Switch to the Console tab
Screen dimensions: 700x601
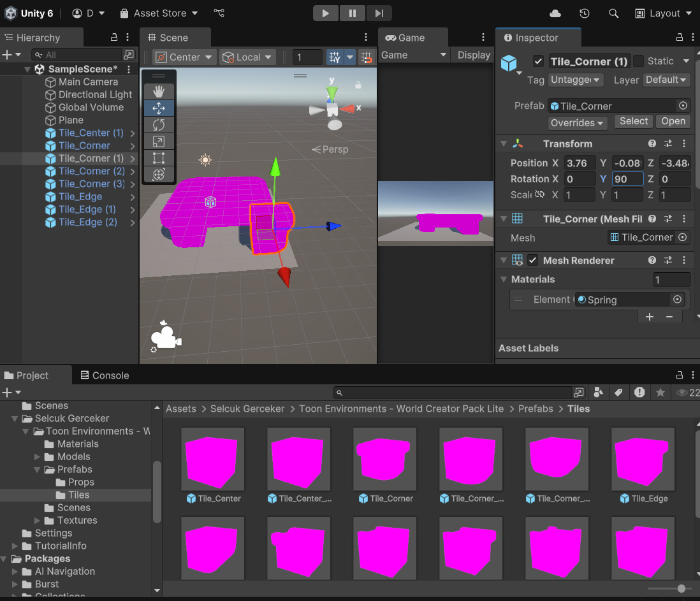pos(105,375)
